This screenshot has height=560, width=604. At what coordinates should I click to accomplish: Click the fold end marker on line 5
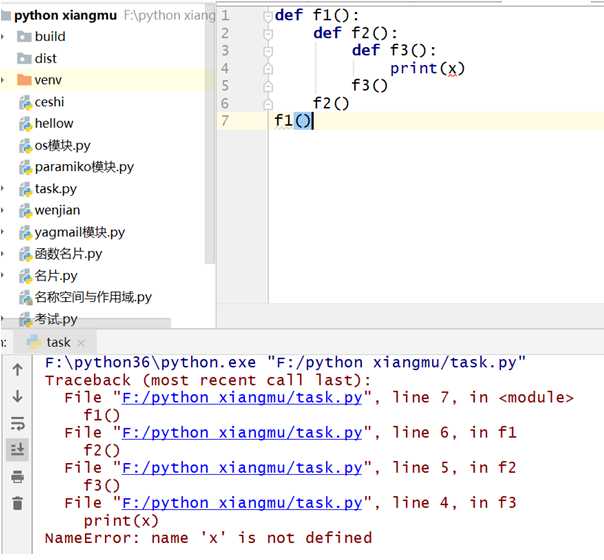[268, 86]
